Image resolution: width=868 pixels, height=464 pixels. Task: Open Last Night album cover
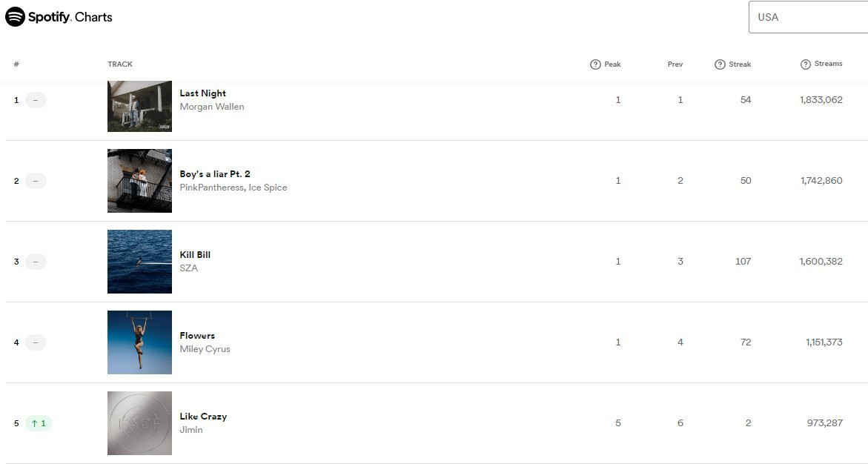click(x=139, y=106)
